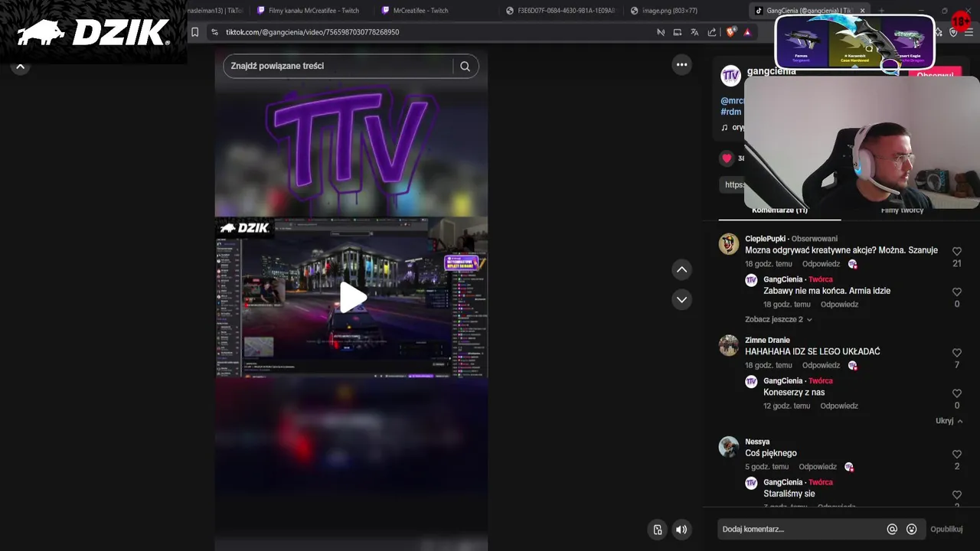
Task: Go to next video with down arrow
Action: click(681, 299)
